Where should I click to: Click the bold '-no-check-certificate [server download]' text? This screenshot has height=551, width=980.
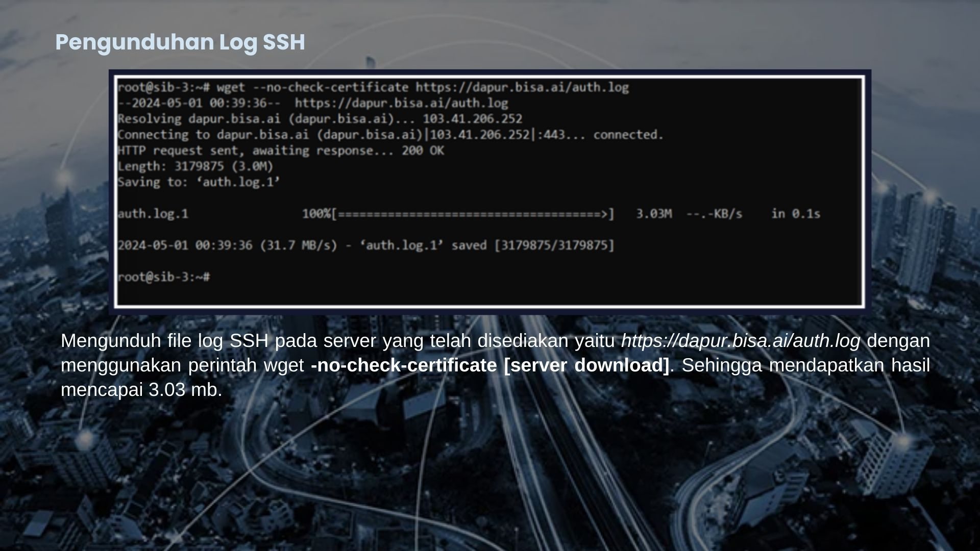pyautogui.click(x=490, y=365)
